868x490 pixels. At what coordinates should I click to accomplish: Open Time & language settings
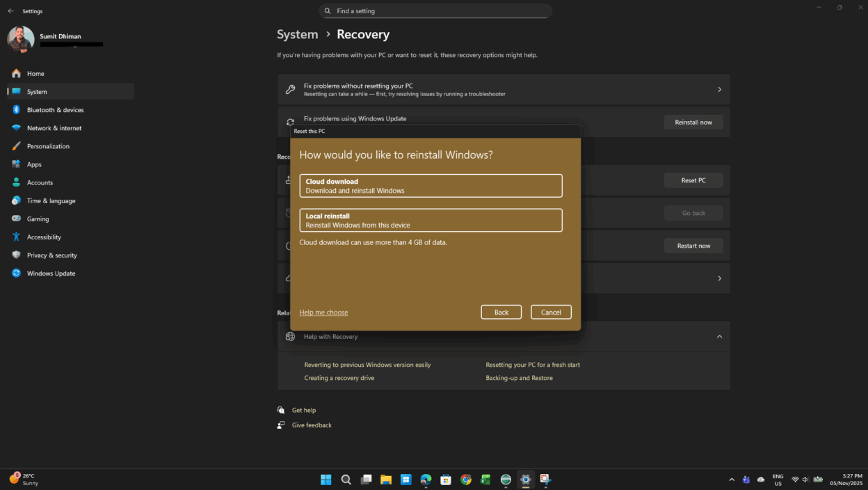(x=70, y=200)
